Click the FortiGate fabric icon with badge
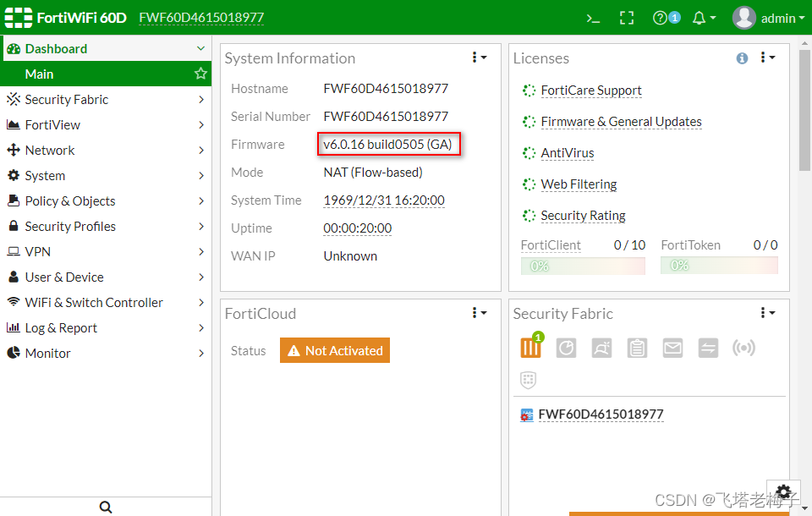Viewport: 812px width, 516px height. (531, 347)
